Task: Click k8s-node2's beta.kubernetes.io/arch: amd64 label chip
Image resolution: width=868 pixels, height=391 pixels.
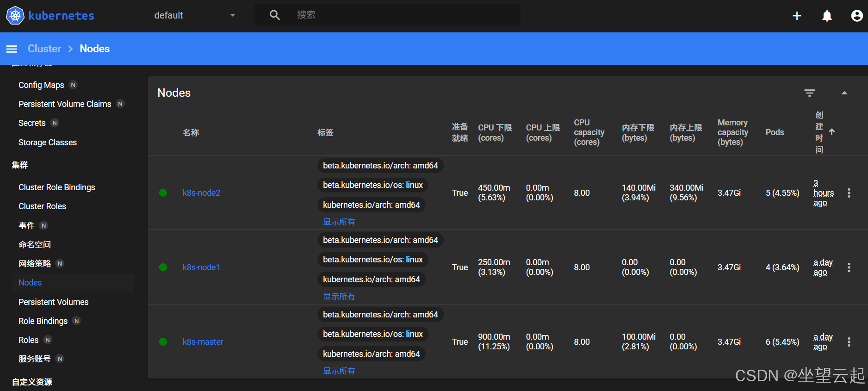Action: (380, 166)
